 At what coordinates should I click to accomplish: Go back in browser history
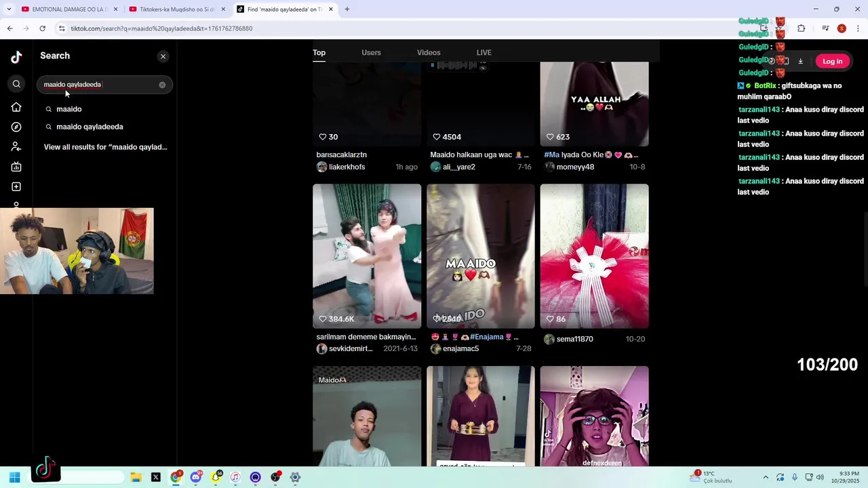pos(9,28)
